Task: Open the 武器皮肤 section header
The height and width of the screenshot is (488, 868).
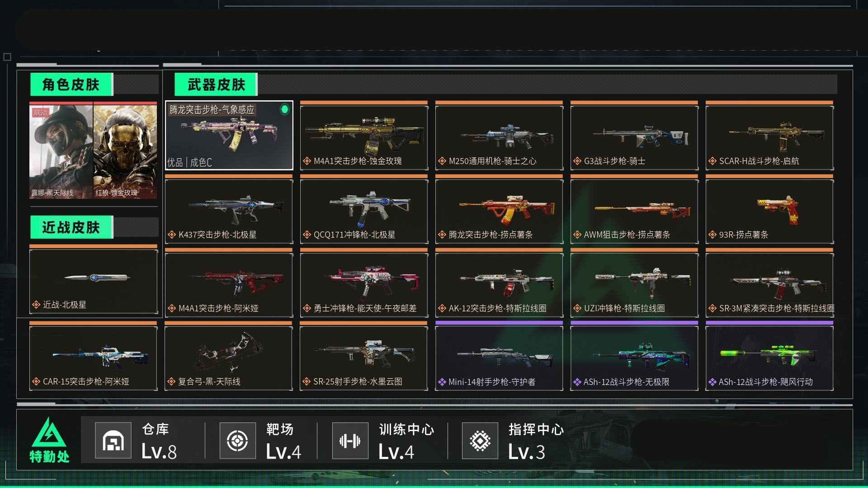Action: 216,84
